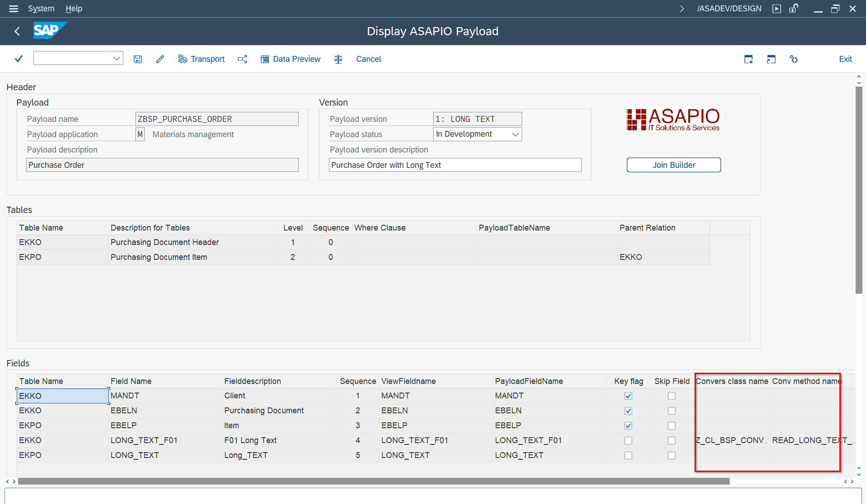Click the Payload description field
The image size is (866, 504).
pos(162,165)
